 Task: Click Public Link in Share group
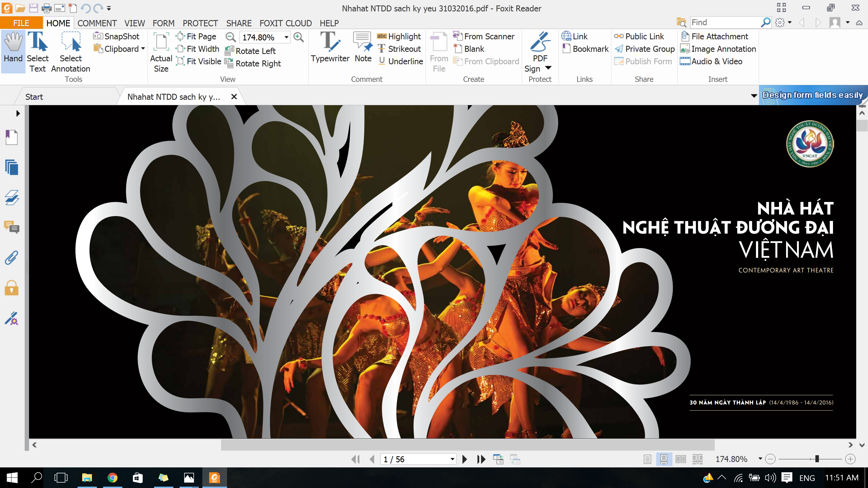pyautogui.click(x=639, y=36)
